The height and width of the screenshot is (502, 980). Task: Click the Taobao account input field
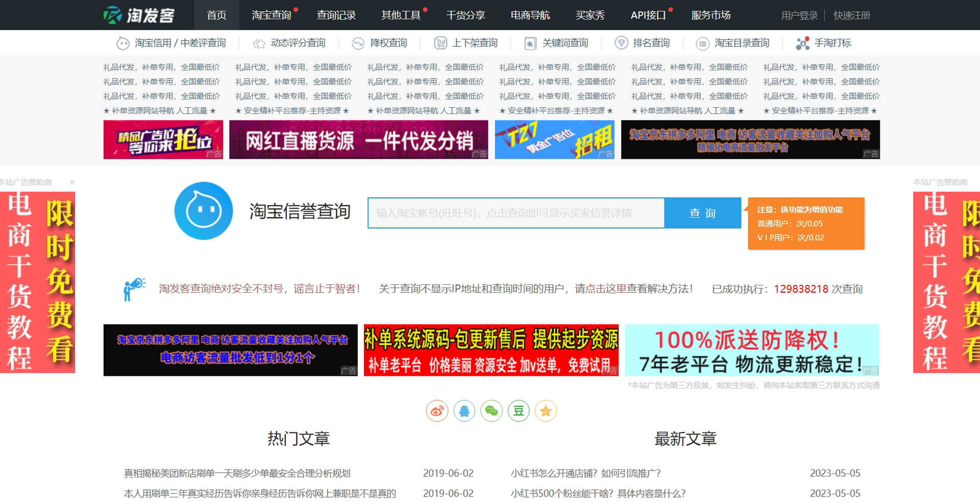click(516, 213)
